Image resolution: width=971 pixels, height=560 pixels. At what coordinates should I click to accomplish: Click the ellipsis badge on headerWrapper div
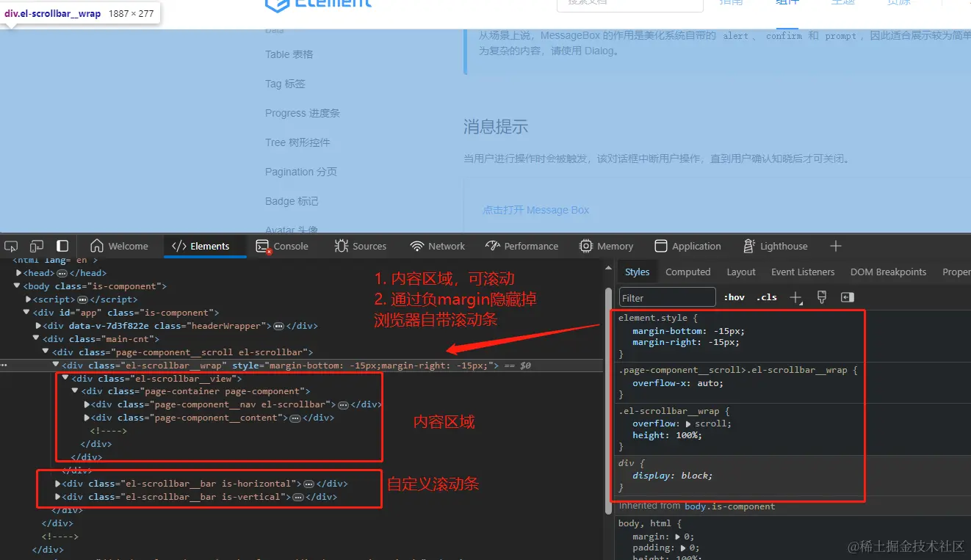click(x=278, y=326)
